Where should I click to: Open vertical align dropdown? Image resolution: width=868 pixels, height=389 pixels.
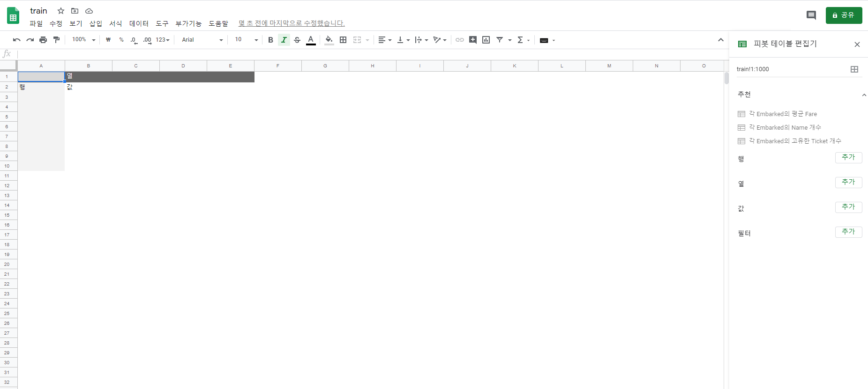[403, 40]
